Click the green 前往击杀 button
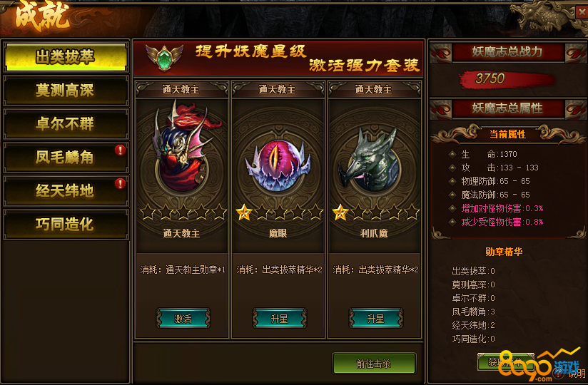 tap(374, 364)
